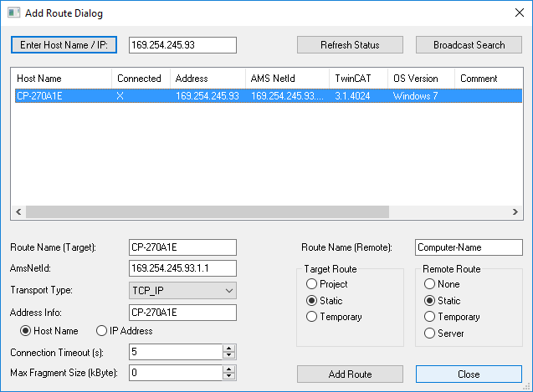The width and height of the screenshot is (533, 392).
Task: Select Temporary under Target Route
Action: 334,317
